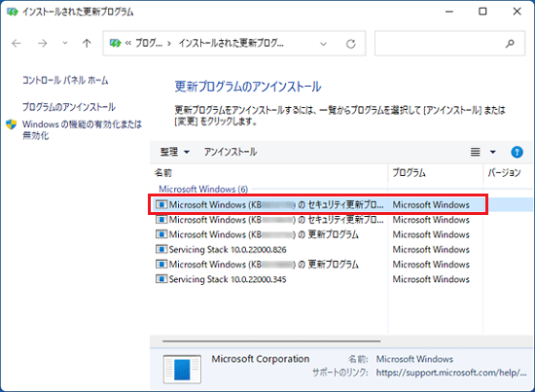Open the 整理 organize menu
The image size is (535, 392).
[175, 152]
